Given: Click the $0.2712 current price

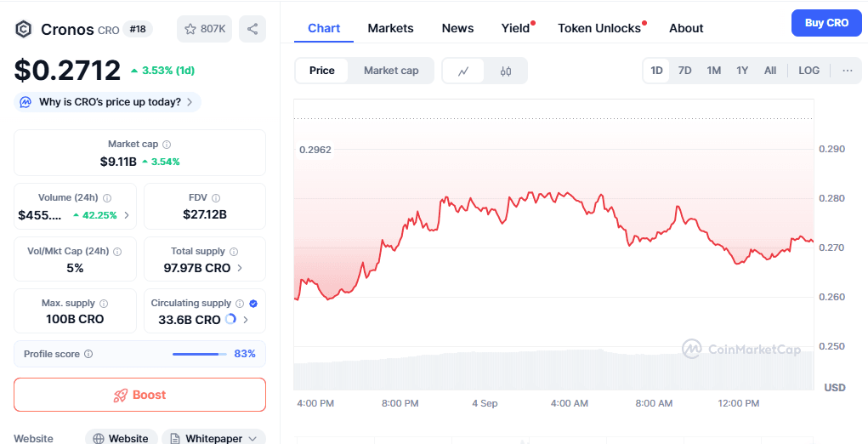Looking at the screenshot, I should click(67, 71).
